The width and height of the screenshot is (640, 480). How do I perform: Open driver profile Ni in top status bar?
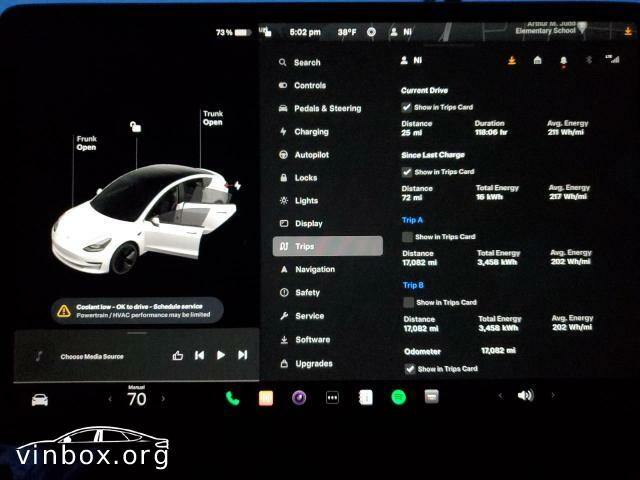coord(401,31)
